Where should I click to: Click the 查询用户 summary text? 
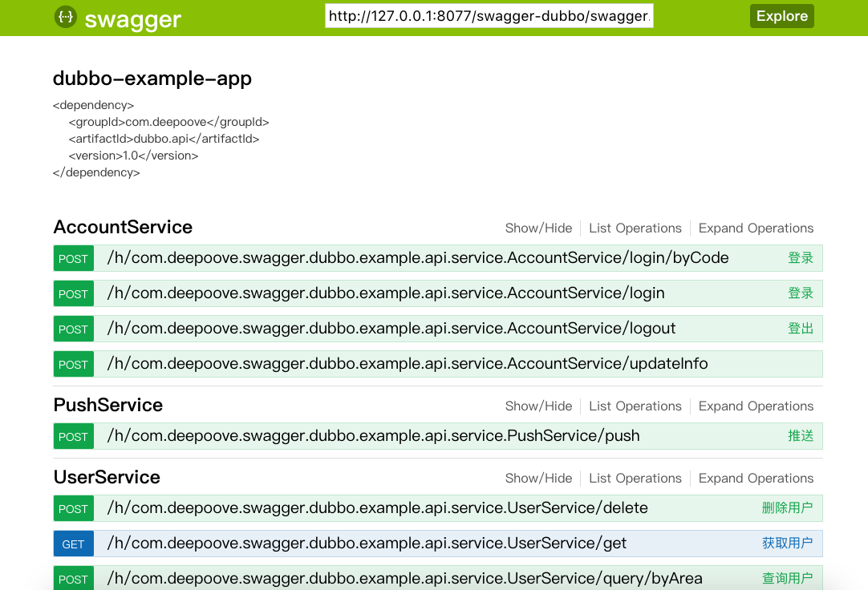pos(787,579)
